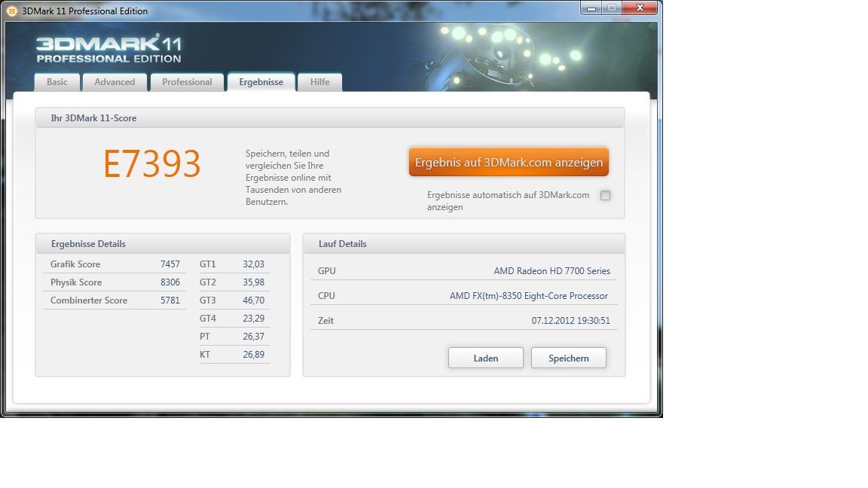The width and height of the screenshot is (868, 488).
Task: Open the Professional tab
Action: [x=187, y=82]
